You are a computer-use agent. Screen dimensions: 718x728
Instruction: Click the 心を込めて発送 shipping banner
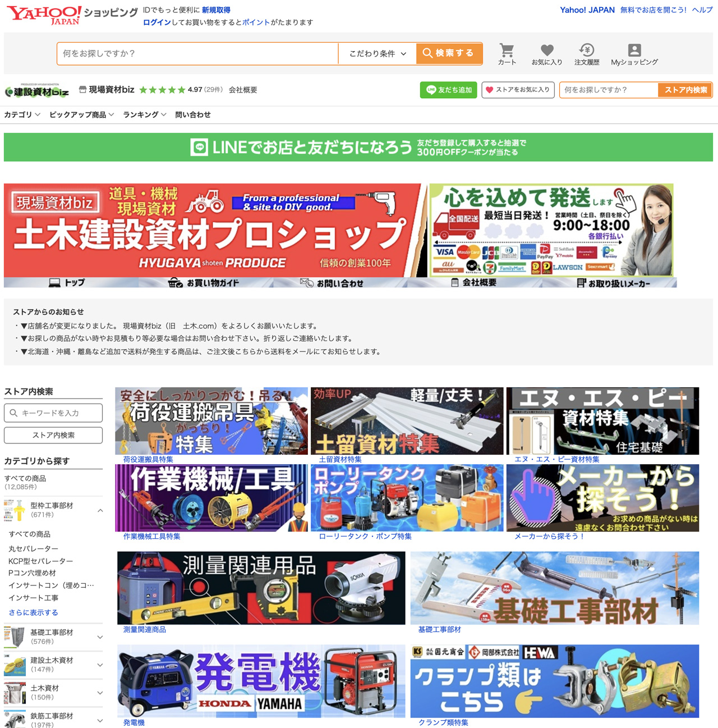pos(551,230)
